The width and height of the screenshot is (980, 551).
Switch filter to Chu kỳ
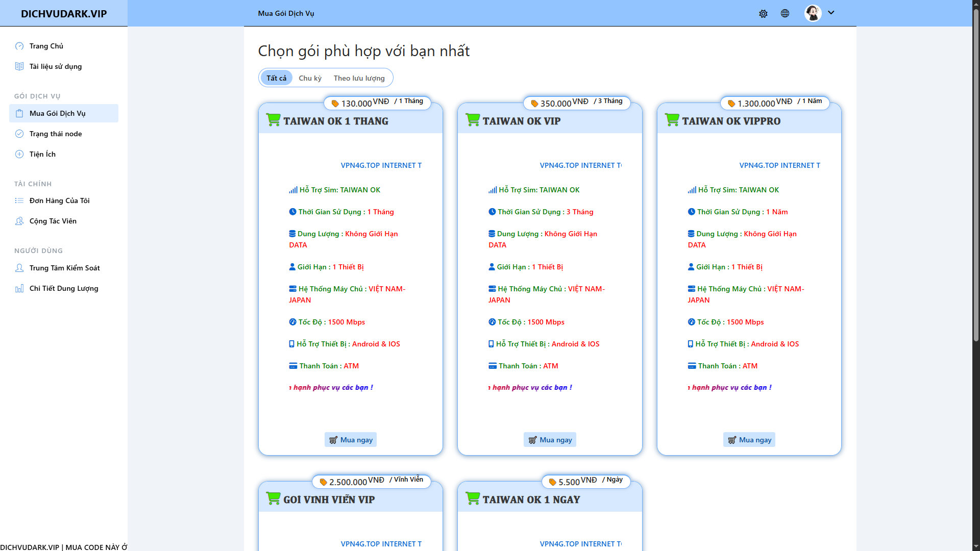click(x=310, y=78)
